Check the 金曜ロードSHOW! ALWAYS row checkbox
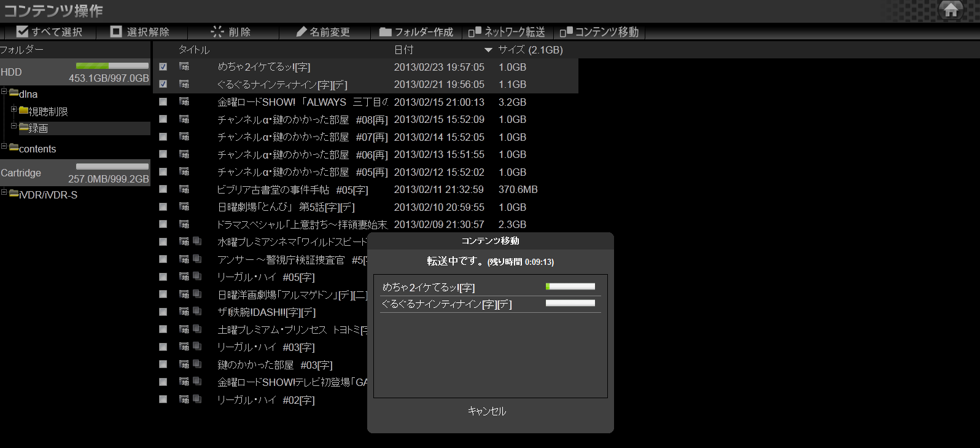This screenshot has width=980, height=448. click(163, 102)
